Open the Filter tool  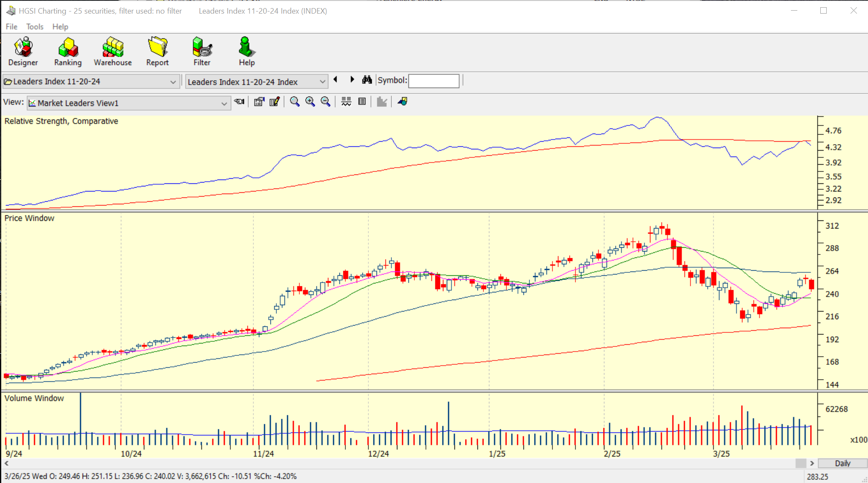tap(202, 51)
